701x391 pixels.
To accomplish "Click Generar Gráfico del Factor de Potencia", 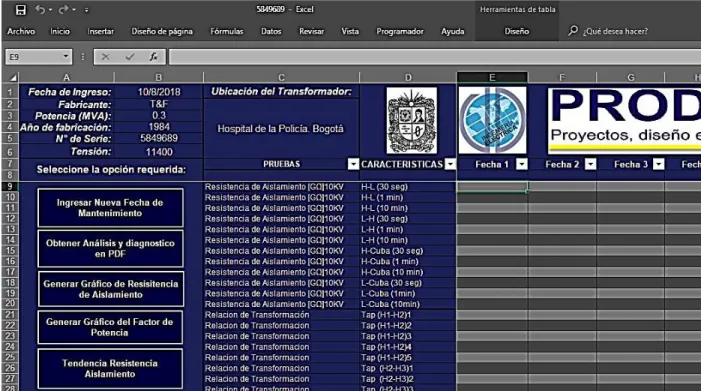I will click(110, 327).
